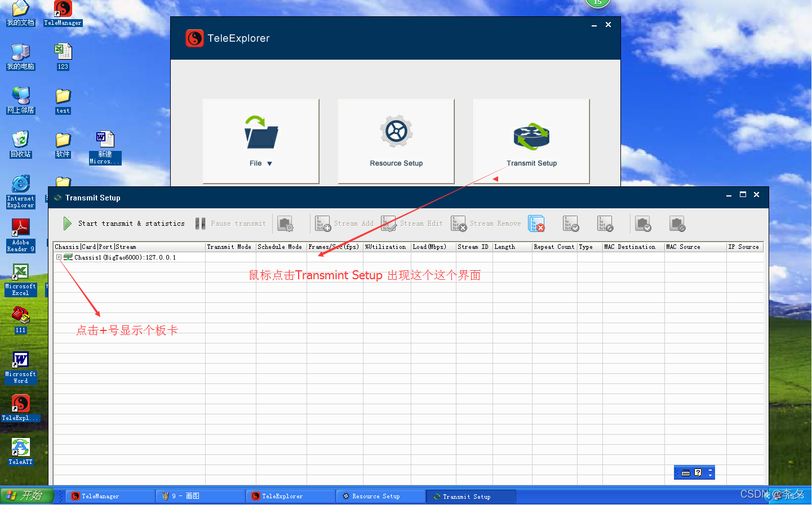Open TeleManager desktop shortcut
The image size is (812, 505).
pyautogui.click(x=63, y=13)
